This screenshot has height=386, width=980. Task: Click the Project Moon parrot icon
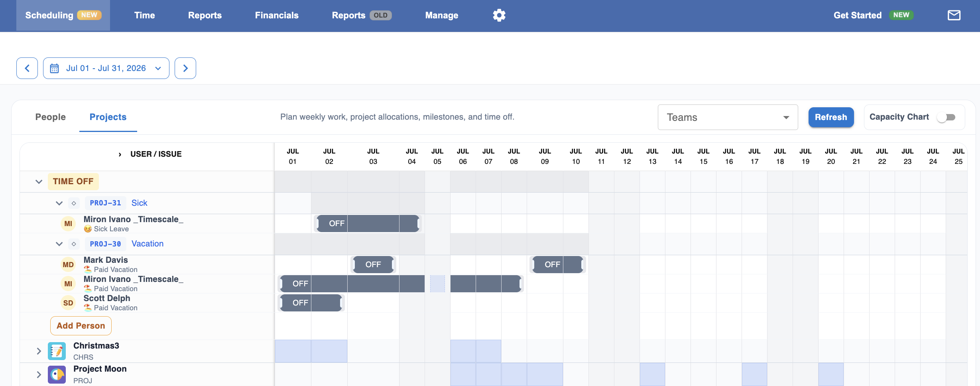(x=57, y=374)
